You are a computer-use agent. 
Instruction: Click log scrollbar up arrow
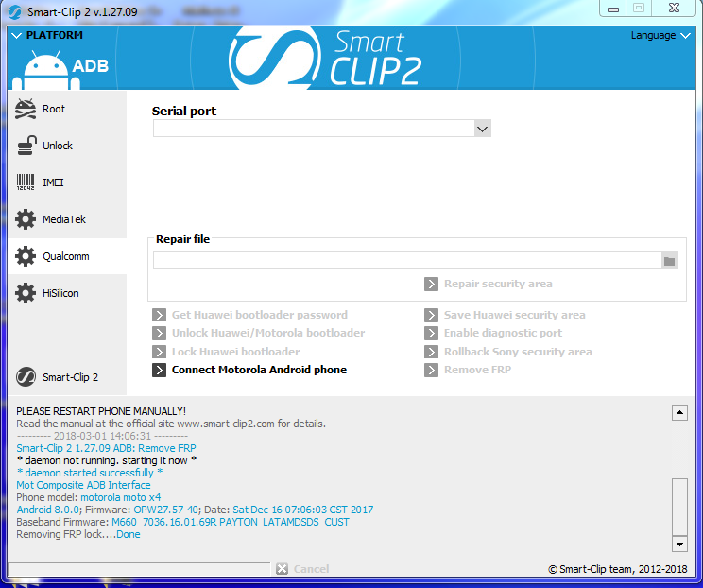[x=679, y=412]
